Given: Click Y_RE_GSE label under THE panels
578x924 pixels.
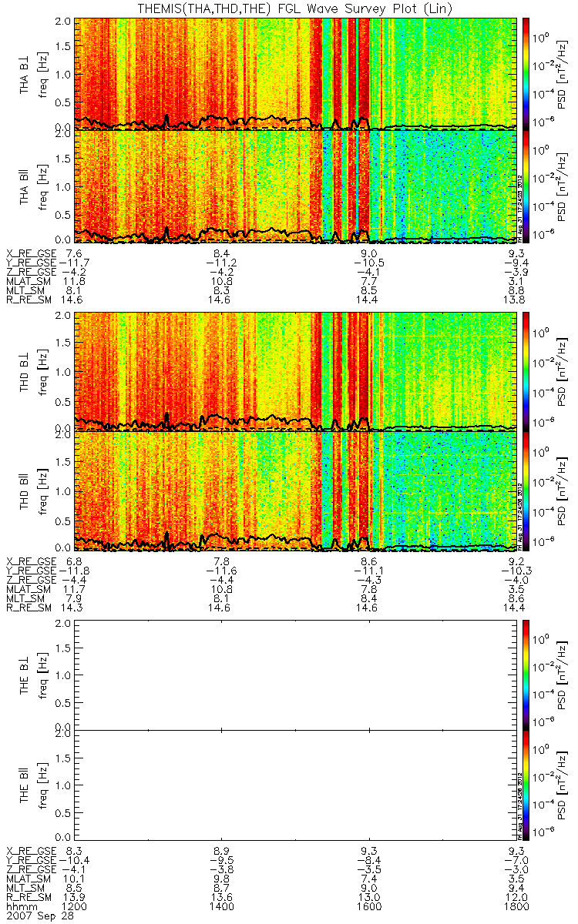Looking at the screenshot, I should [x=31, y=859].
